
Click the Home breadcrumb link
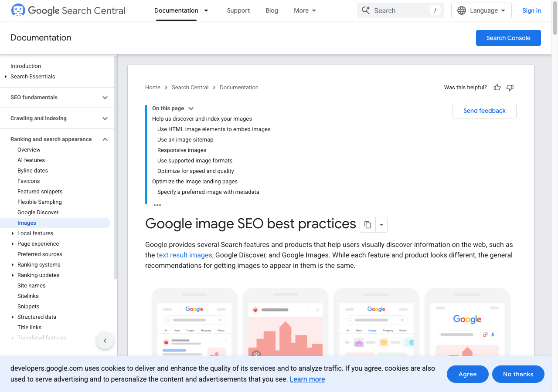click(x=153, y=88)
